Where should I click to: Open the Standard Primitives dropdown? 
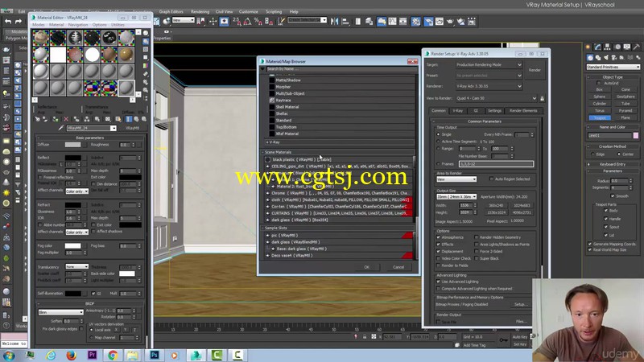click(613, 67)
